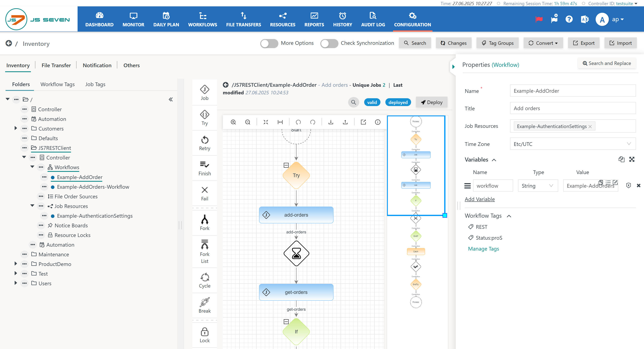Search within workflow magnifier icon
644x349 pixels.
click(353, 102)
